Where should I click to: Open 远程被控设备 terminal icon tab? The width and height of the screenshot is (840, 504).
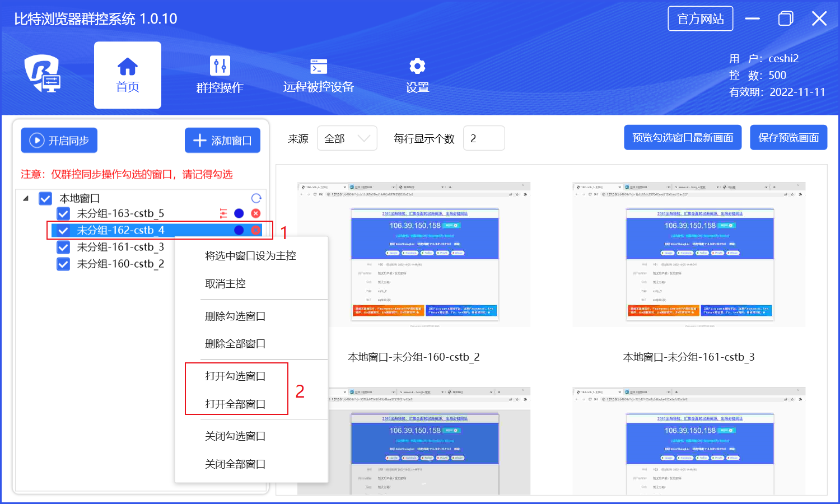pos(318,75)
